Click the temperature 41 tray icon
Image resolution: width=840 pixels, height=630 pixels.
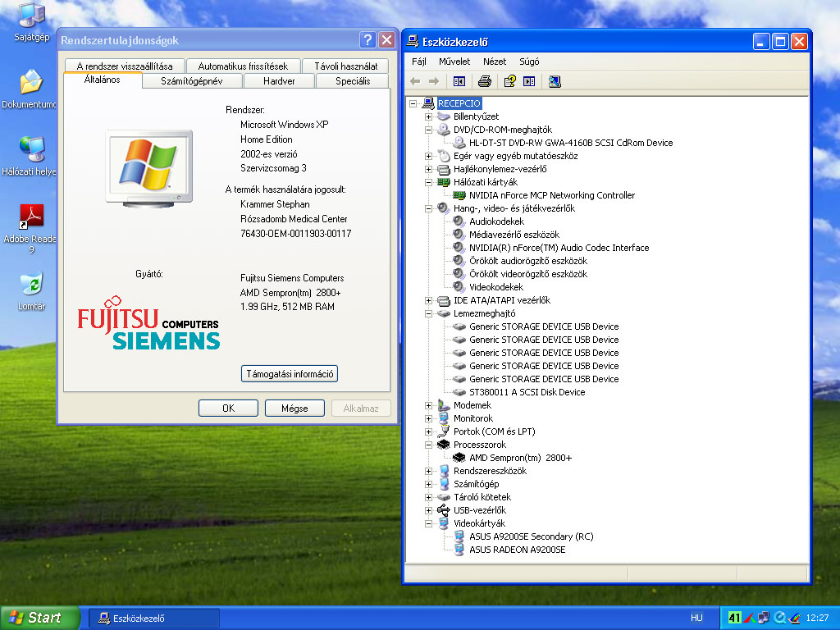(x=734, y=618)
